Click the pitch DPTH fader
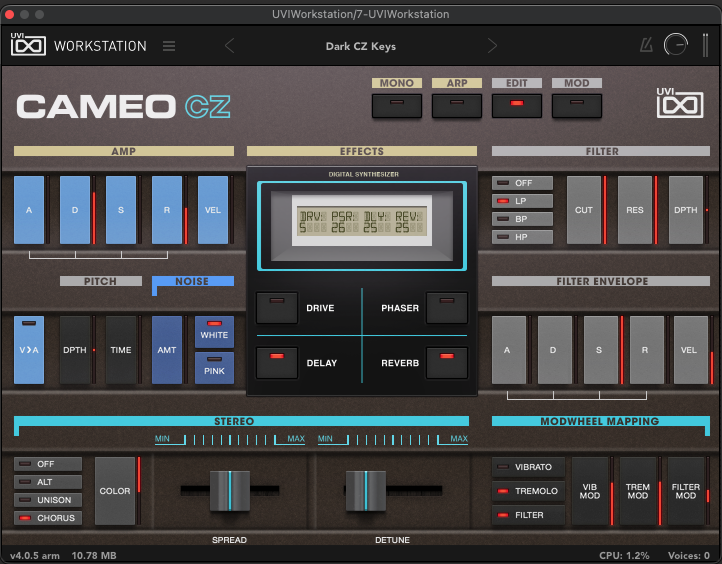 (x=75, y=350)
